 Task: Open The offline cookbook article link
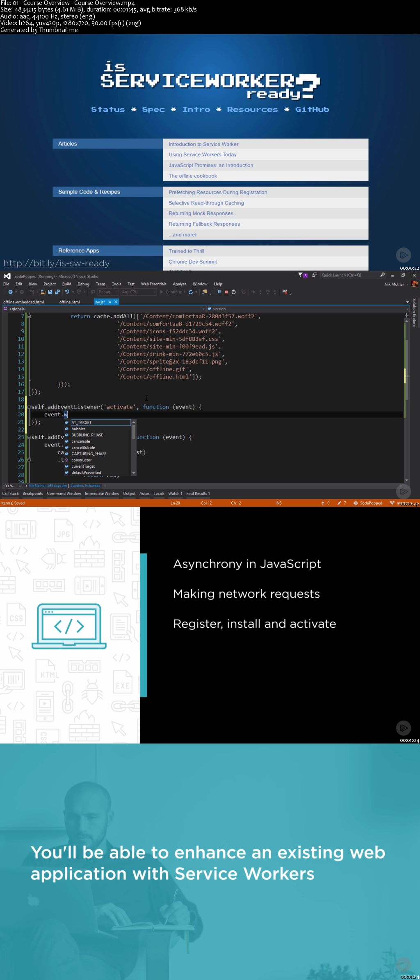coord(193,176)
